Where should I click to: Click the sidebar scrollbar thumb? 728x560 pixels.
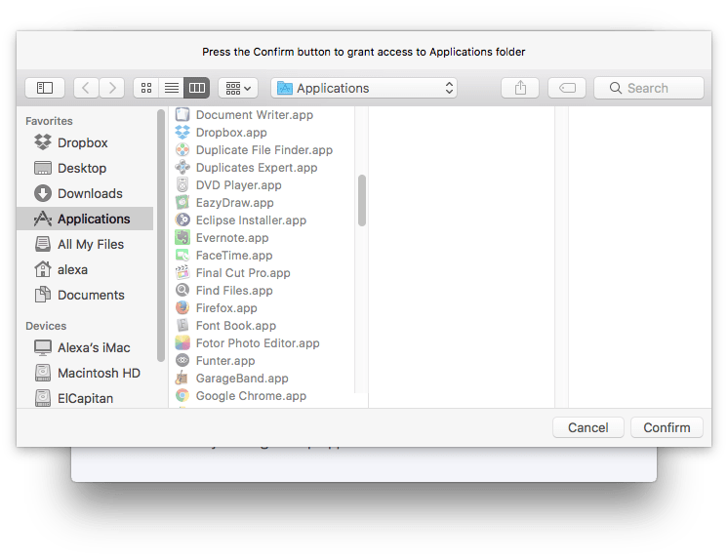(x=161, y=235)
